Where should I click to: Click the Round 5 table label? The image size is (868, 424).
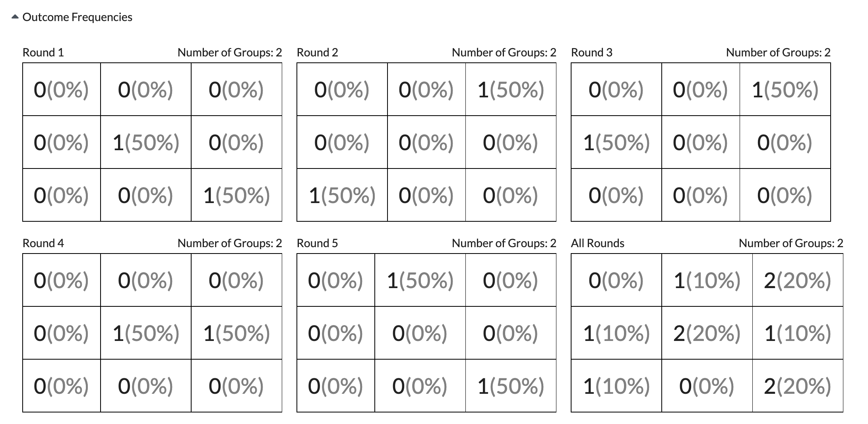pos(318,243)
